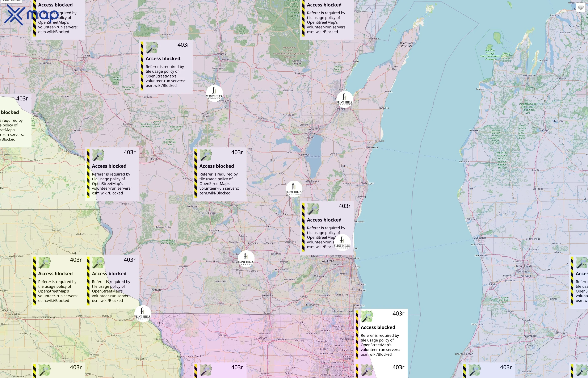Viewport: 588px width, 378px height.
Task: Open the map layers control
Action: coord(581,7)
